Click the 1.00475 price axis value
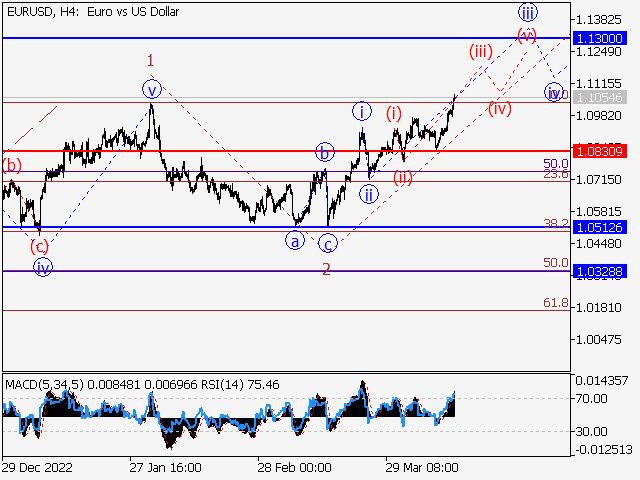 [598, 340]
